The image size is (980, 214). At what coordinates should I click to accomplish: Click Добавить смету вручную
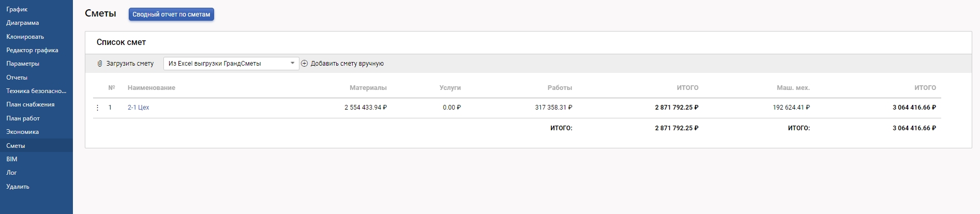point(347,64)
